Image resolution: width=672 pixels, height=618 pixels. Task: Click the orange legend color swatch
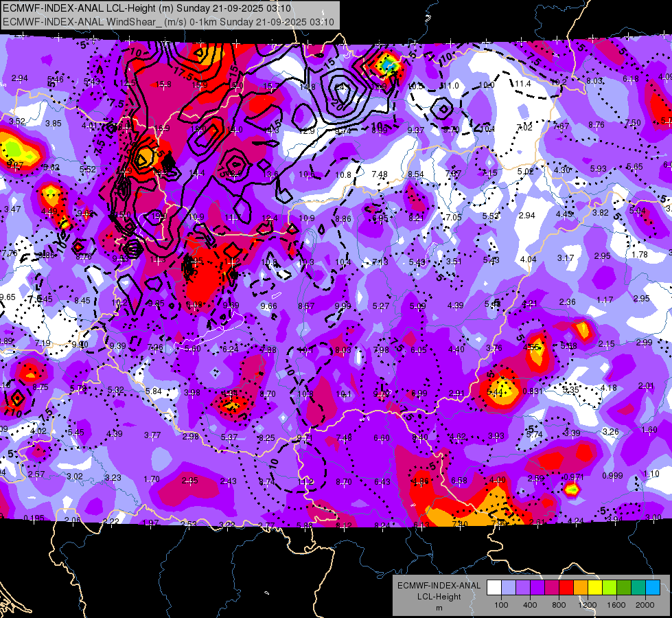581,588
